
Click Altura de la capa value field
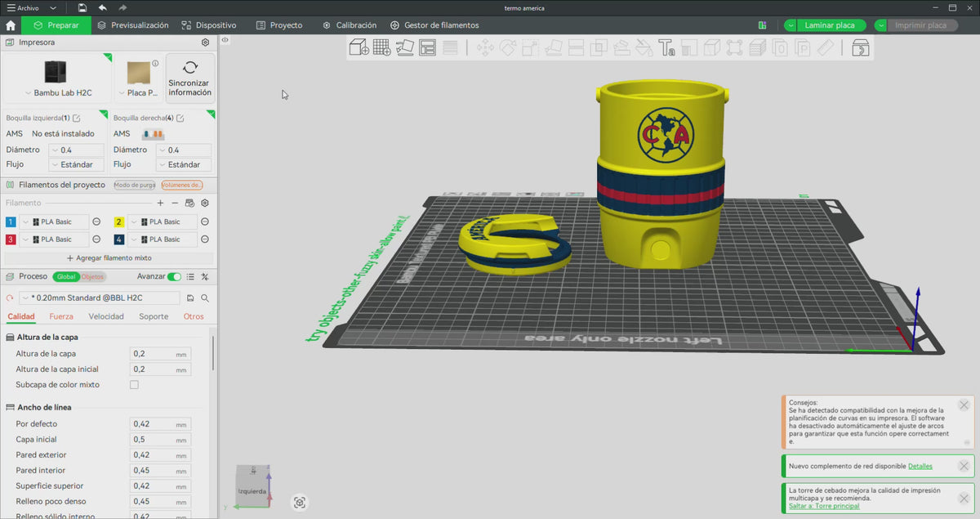[161, 354]
